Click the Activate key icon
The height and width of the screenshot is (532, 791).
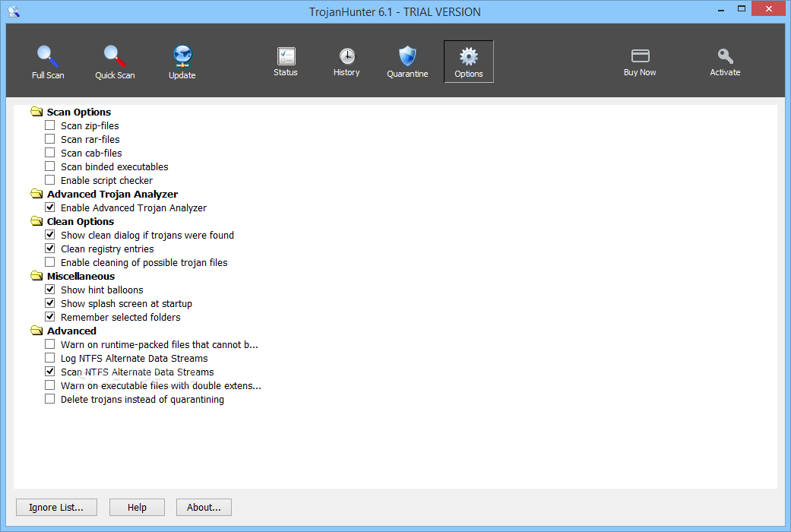(x=726, y=62)
